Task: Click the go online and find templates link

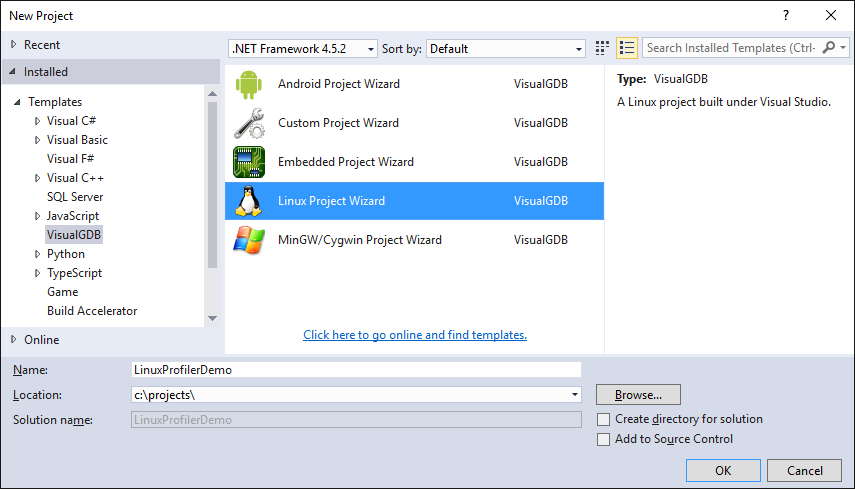Action: 415,335
